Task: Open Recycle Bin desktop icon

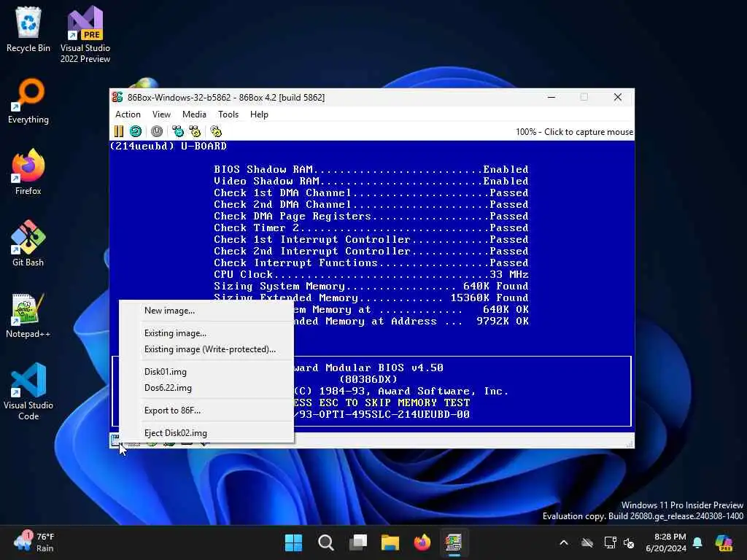Action: tap(28, 29)
